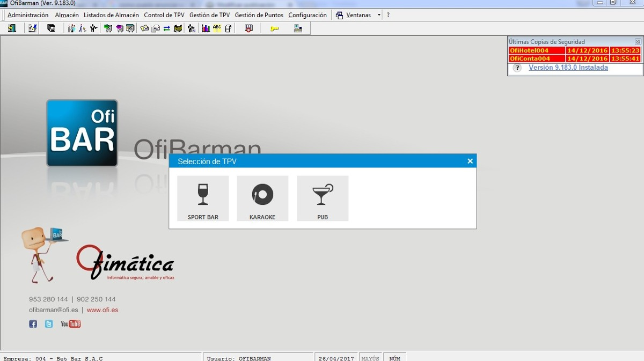This screenshot has height=361, width=644.
Task: Select the KARAOKE TPV tile
Action: [262, 198]
